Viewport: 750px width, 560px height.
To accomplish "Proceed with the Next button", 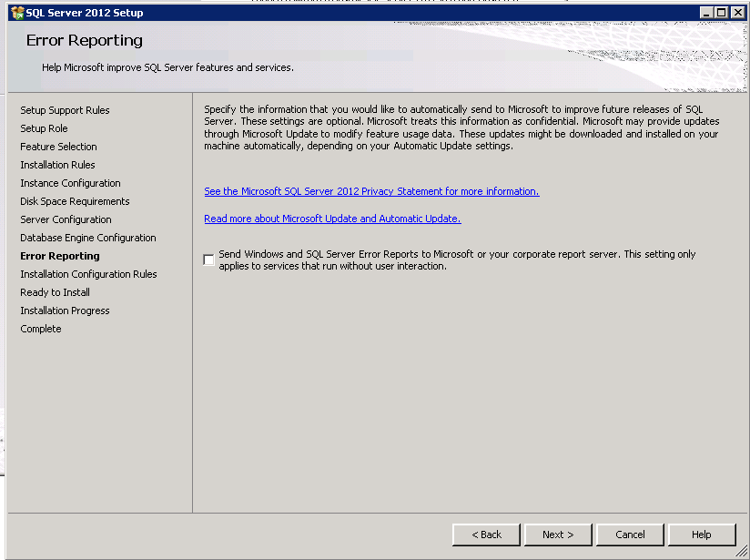I will point(558,535).
